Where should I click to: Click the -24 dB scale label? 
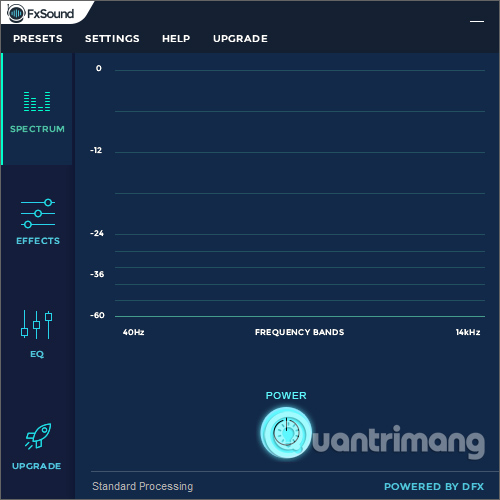click(x=97, y=233)
